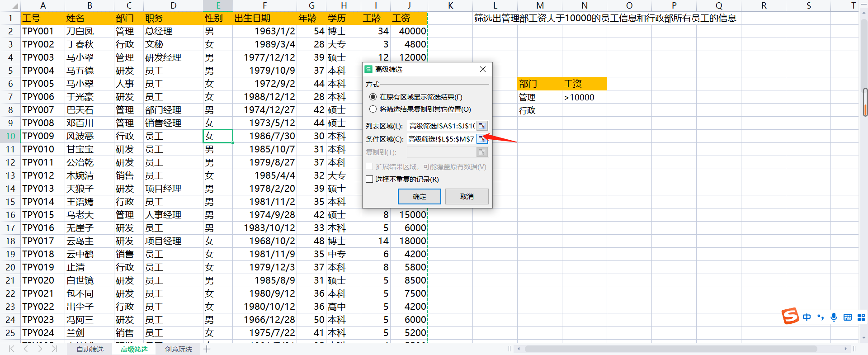Click horizontal scrollbar left arrow
Screen dimensions: 868x355
[x=519, y=349]
